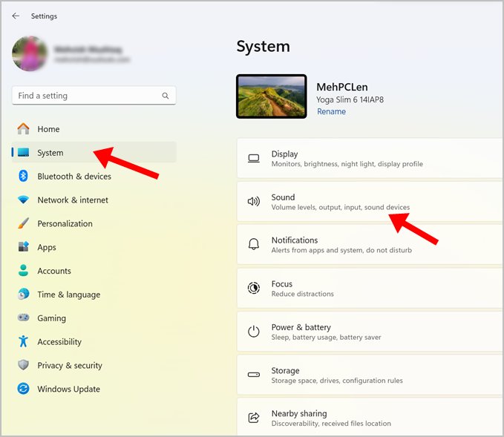
Task: Open Windows Update page
Action: [94, 389]
